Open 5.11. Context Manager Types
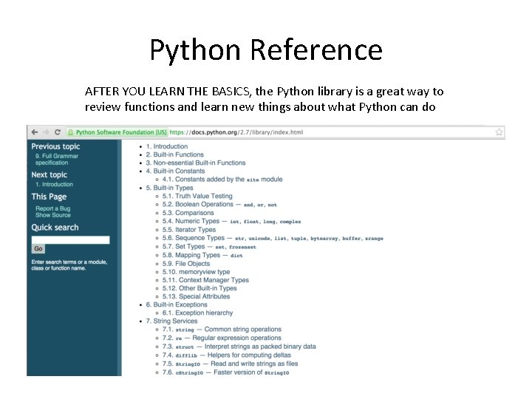 click(x=205, y=280)
